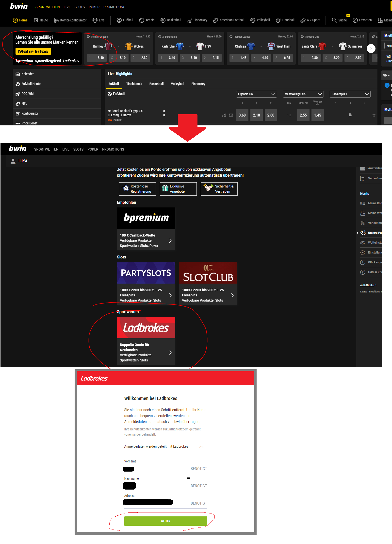Select the Fußball Live-Highlights tab
Image resolution: width=392 pixels, height=544 pixels.
point(114,84)
